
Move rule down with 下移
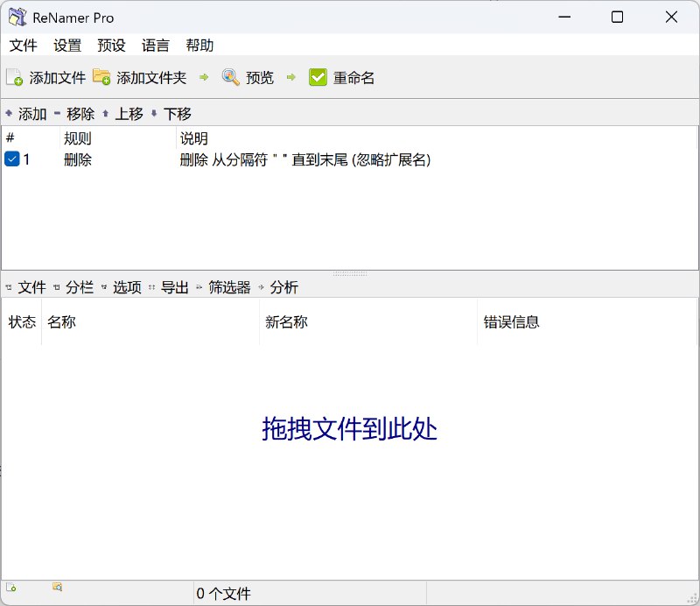pyautogui.click(x=178, y=114)
